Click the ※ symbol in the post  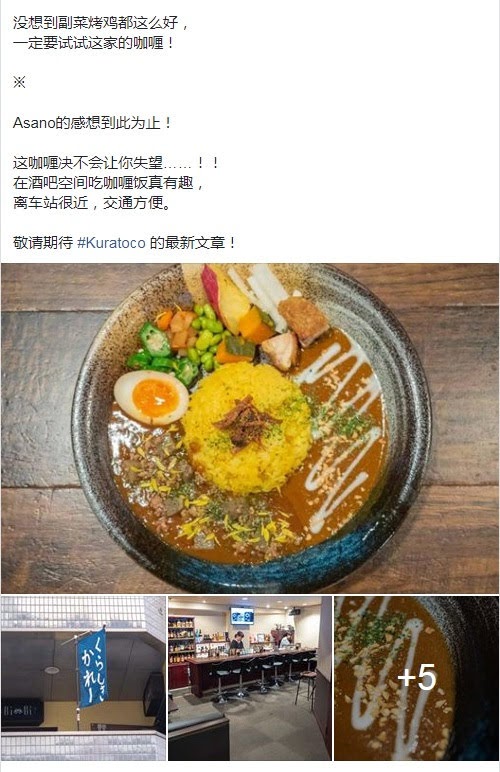(x=19, y=82)
